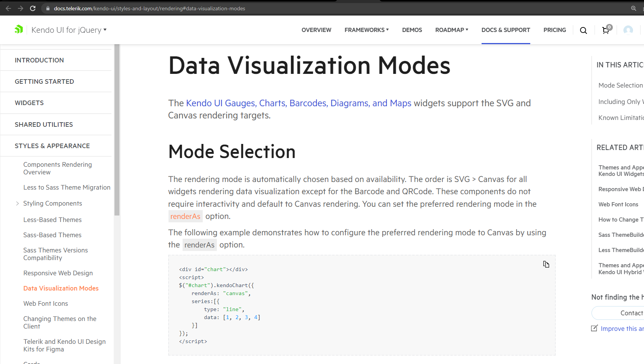The height and width of the screenshot is (364, 644).
Task: Open Web Font Icons sidebar page
Action: tap(46, 303)
